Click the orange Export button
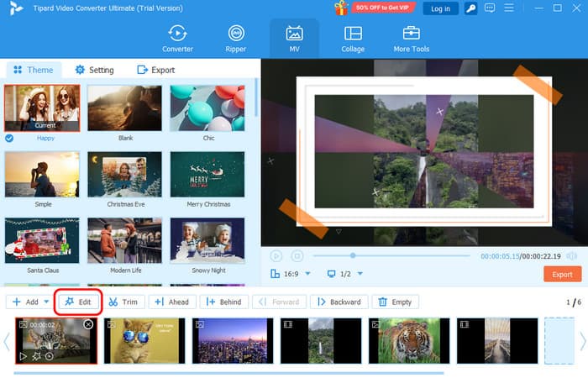 coord(562,274)
